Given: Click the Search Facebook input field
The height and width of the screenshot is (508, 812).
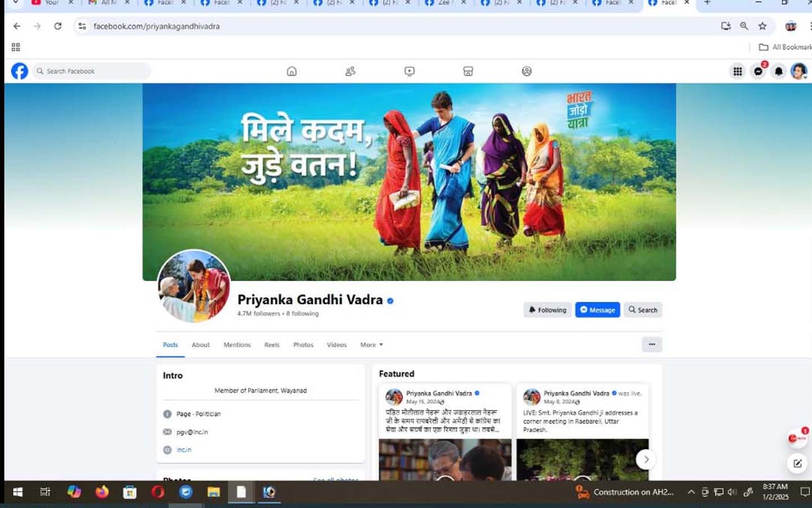Looking at the screenshot, I should (91, 71).
